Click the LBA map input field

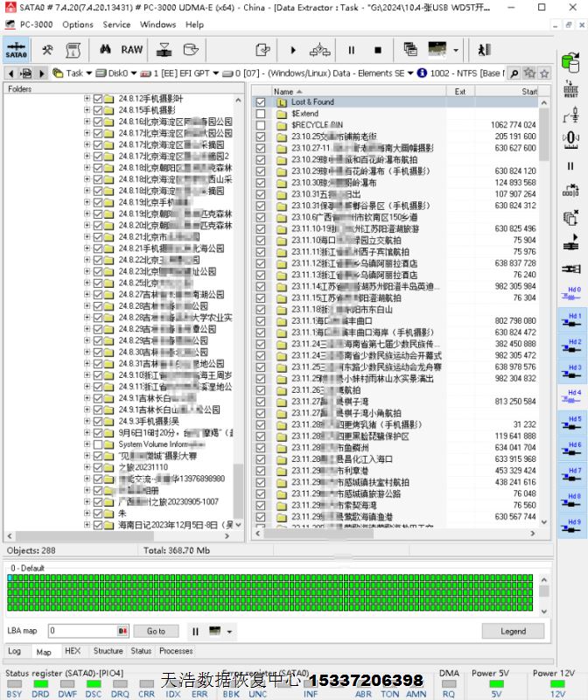coord(83,631)
